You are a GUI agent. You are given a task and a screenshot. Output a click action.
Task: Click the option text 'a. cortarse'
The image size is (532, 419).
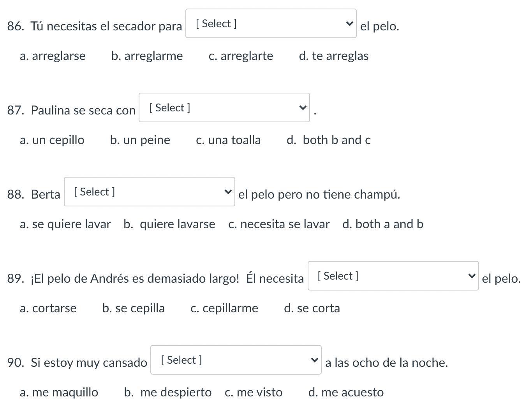tap(48, 308)
